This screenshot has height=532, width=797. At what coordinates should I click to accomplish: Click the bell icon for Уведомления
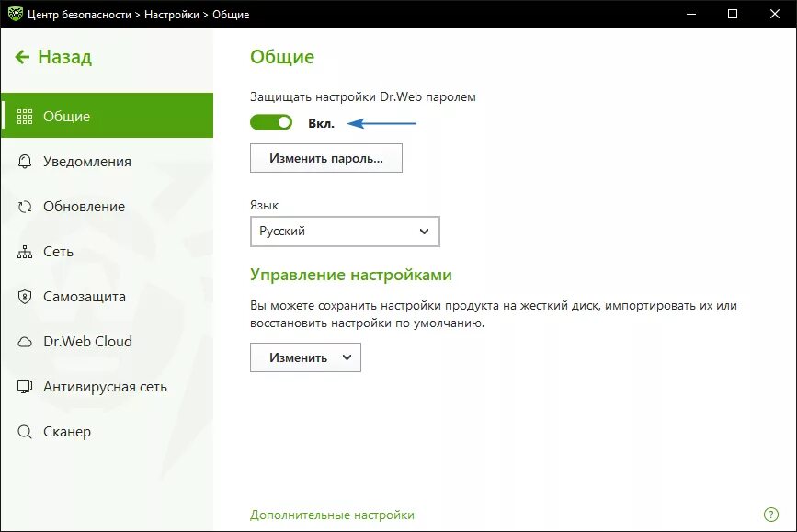pos(25,162)
